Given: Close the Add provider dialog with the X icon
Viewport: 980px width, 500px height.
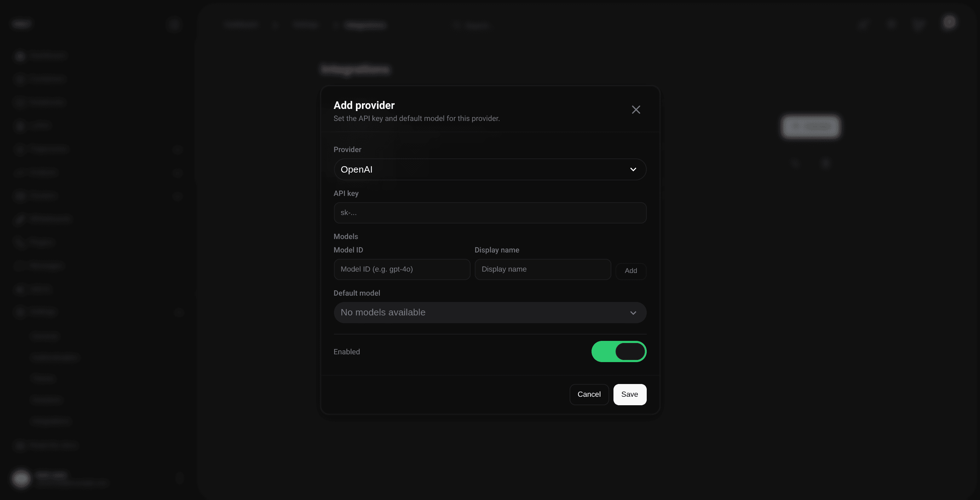Looking at the screenshot, I should [x=636, y=110].
